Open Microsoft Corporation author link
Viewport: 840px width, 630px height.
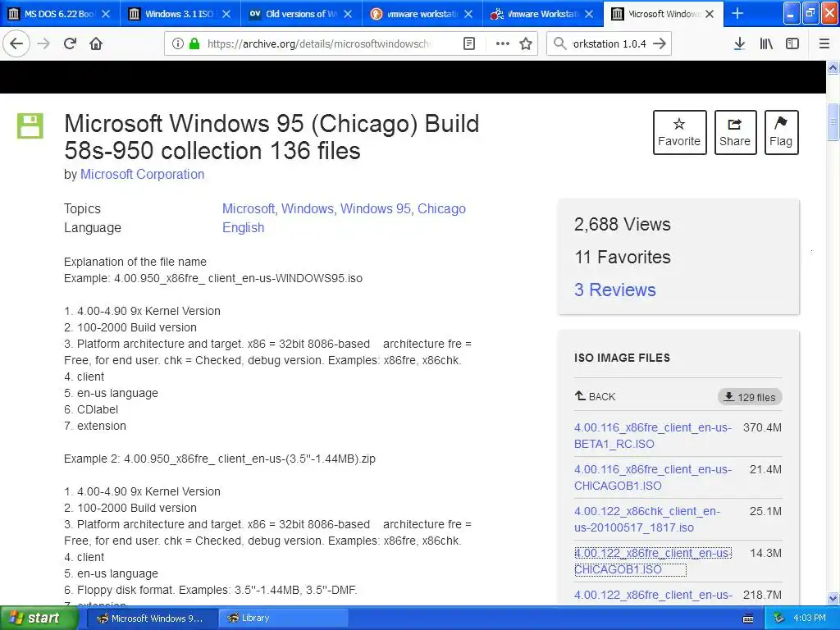tap(142, 174)
